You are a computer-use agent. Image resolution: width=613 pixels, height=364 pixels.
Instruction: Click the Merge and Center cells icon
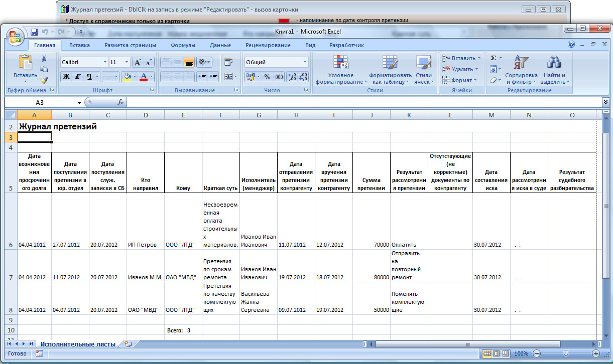pos(228,77)
